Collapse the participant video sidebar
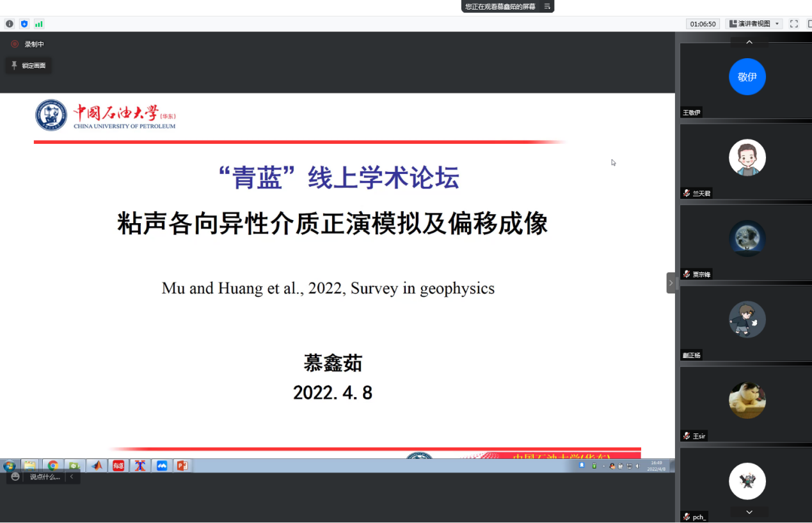812x523 pixels. [x=671, y=283]
